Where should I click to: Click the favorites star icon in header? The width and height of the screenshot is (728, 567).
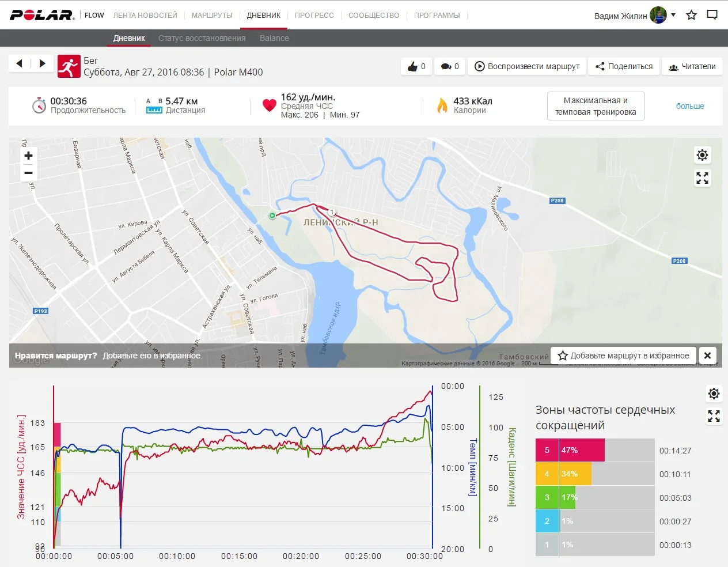tap(691, 16)
